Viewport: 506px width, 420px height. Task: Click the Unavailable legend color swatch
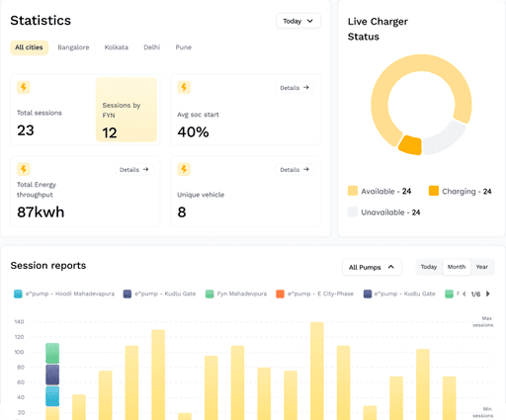pos(353,211)
